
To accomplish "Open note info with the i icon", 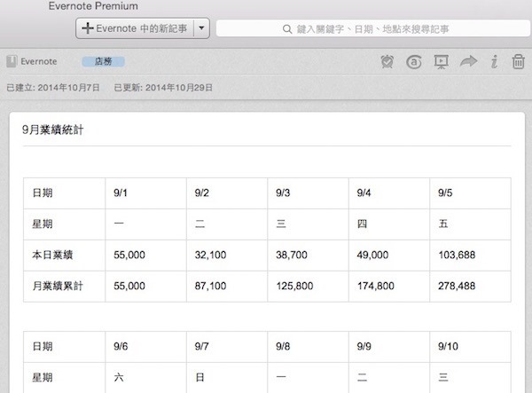I will point(494,62).
